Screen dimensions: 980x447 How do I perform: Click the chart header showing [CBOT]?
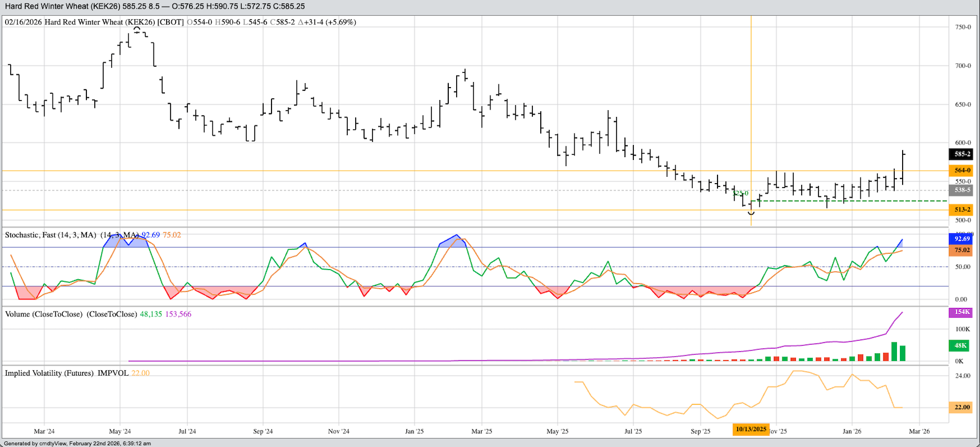click(x=170, y=22)
